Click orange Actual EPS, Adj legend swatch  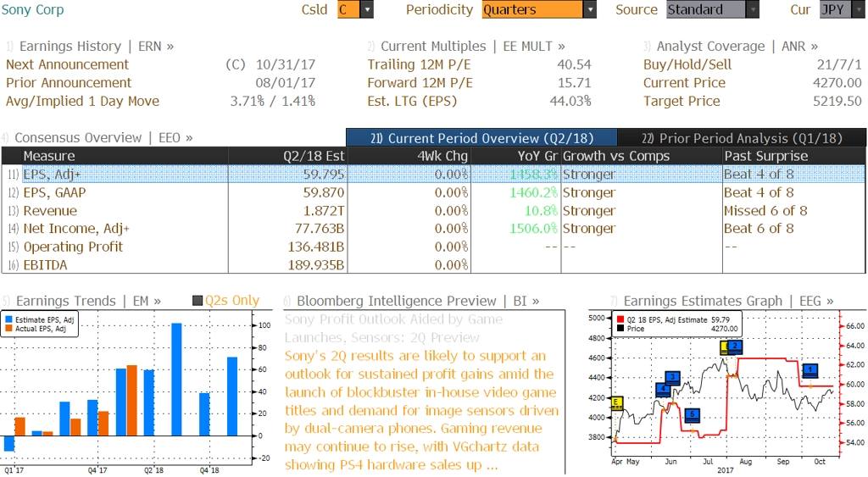[x=8, y=329]
